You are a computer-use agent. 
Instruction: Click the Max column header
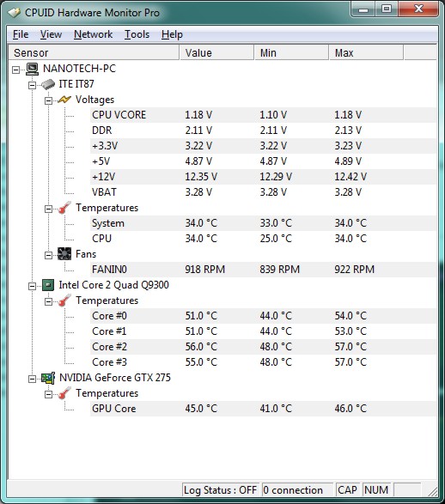(366, 52)
